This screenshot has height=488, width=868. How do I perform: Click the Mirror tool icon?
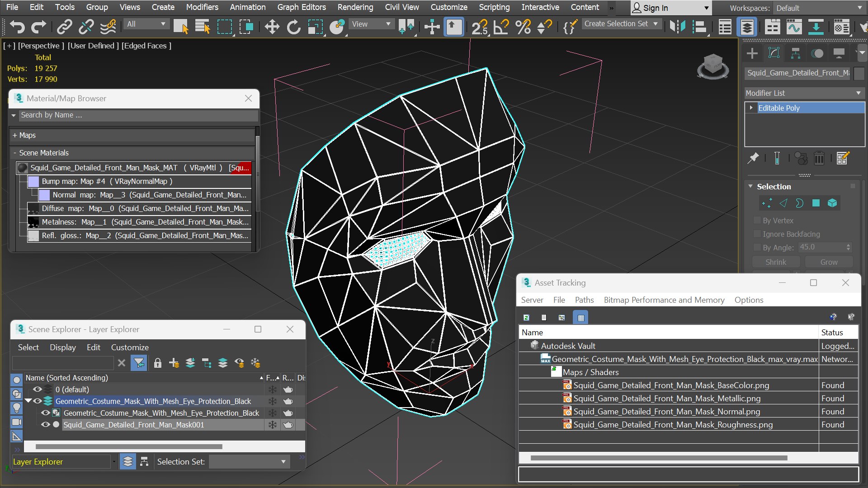pos(678,27)
